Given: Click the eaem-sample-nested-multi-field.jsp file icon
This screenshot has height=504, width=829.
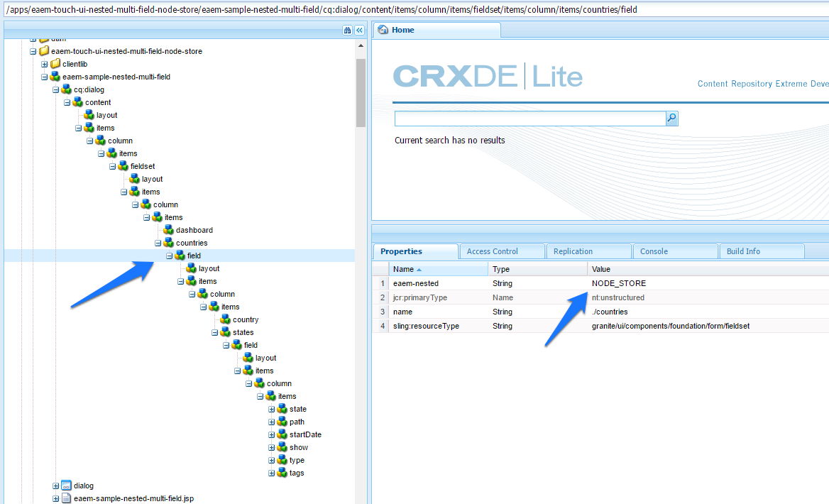Looking at the screenshot, I should pyautogui.click(x=67, y=498).
